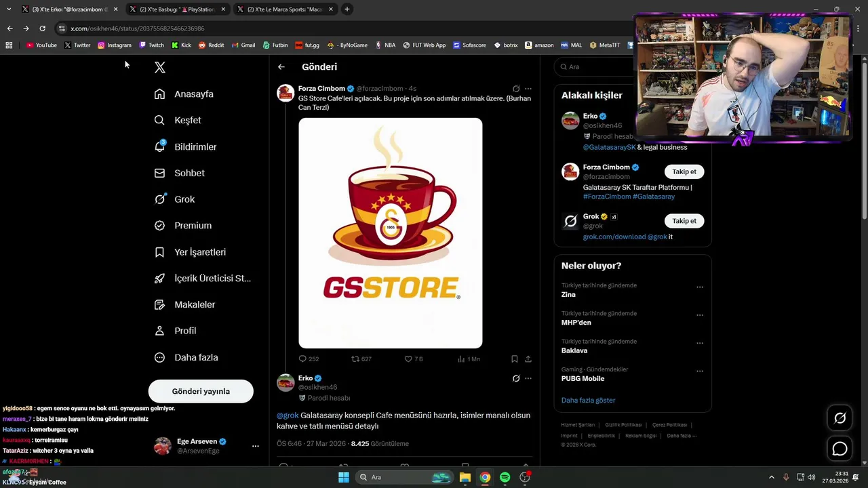This screenshot has width=868, height=488.
Task: Open the floating Grok button at right edge
Action: click(x=840, y=418)
